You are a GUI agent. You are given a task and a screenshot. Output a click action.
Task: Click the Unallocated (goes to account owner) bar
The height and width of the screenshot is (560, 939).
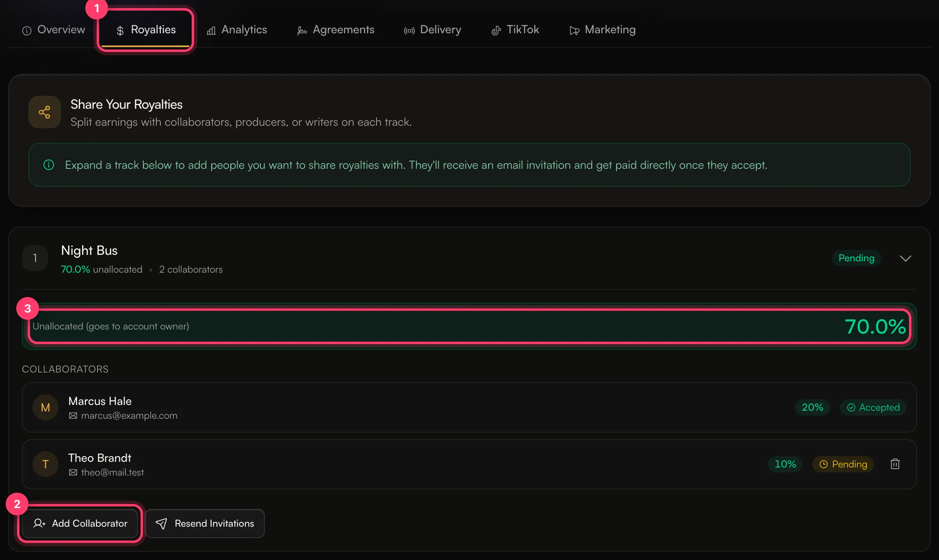[x=469, y=326]
